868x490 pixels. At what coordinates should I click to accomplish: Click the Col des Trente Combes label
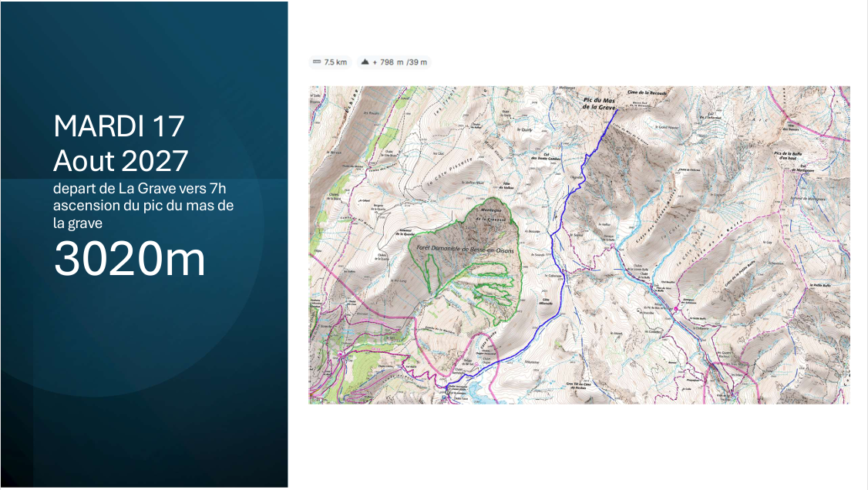(546, 156)
